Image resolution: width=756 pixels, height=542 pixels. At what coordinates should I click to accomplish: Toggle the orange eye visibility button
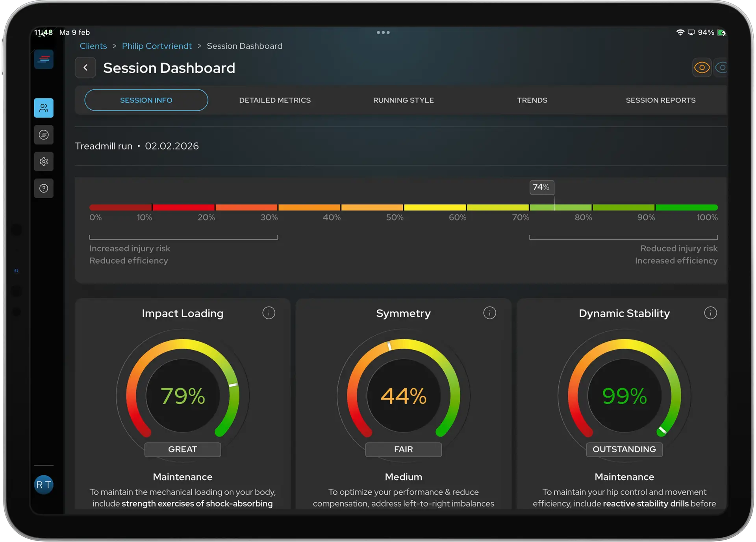click(702, 68)
